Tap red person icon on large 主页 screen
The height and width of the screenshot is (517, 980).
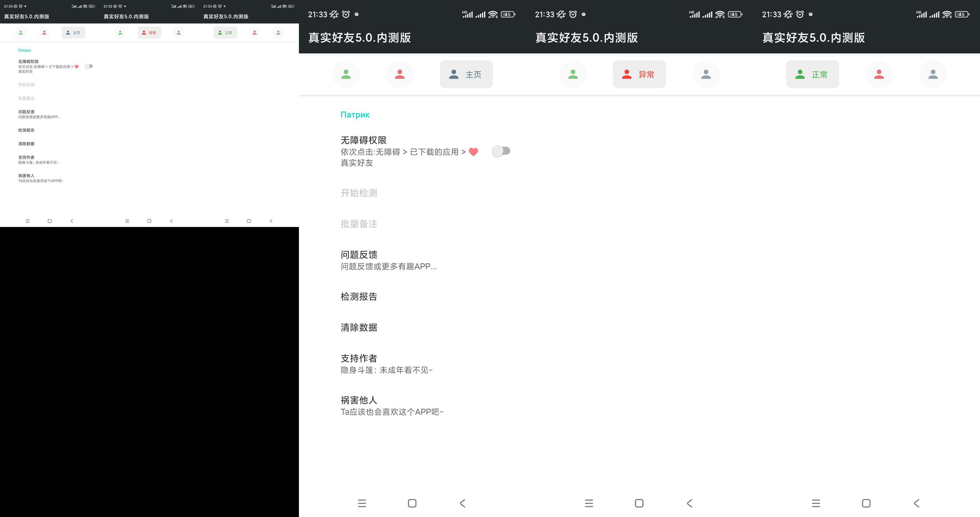pyautogui.click(x=400, y=74)
